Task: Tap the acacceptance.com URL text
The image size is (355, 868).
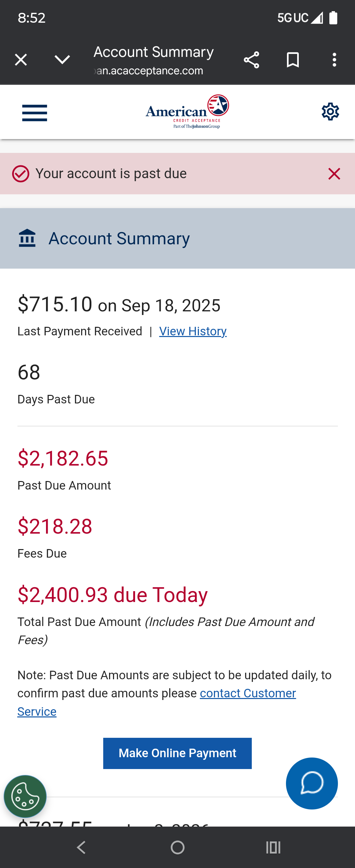Action: click(x=149, y=71)
